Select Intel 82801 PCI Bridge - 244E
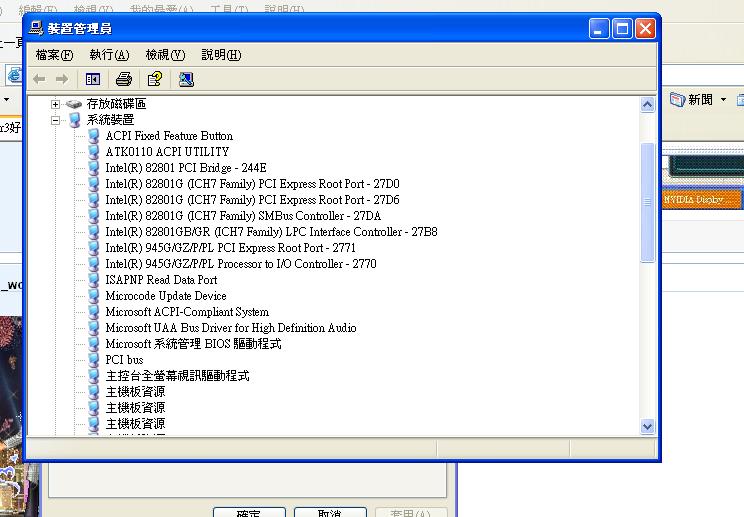Image resolution: width=744 pixels, height=517 pixels. (186, 168)
